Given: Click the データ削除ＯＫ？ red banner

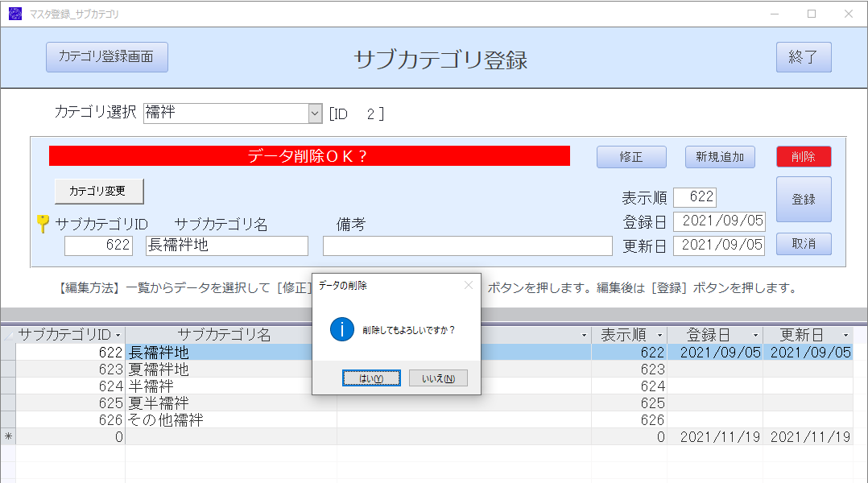Looking at the screenshot, I should [x=309, y=156].
